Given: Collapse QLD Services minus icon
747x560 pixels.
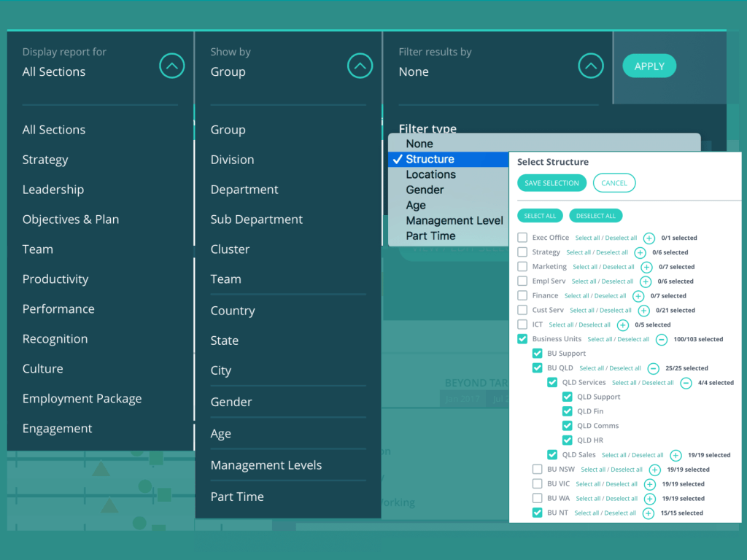Looking at the screenshot, I should click(x=686, y=383).
